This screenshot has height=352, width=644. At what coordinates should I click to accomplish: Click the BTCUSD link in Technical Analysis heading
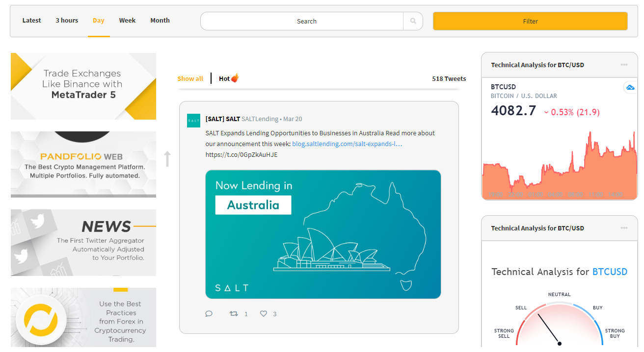point(610,272)
